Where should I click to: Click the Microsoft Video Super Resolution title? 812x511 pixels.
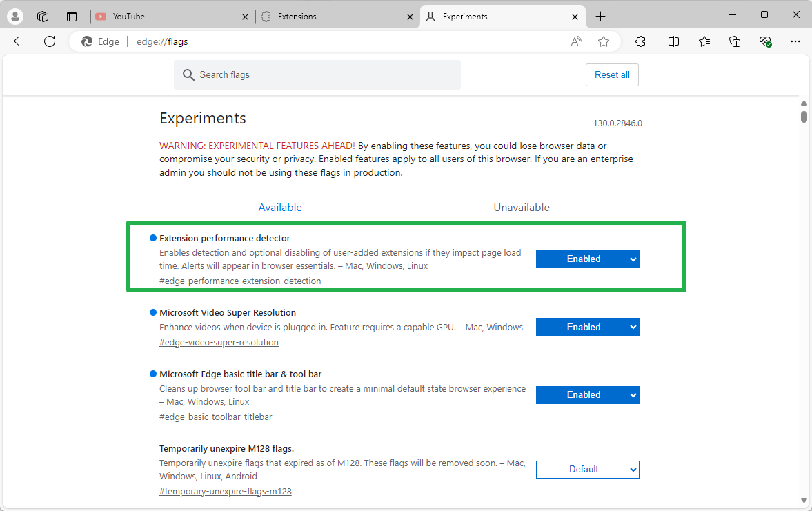click(228, 312)
